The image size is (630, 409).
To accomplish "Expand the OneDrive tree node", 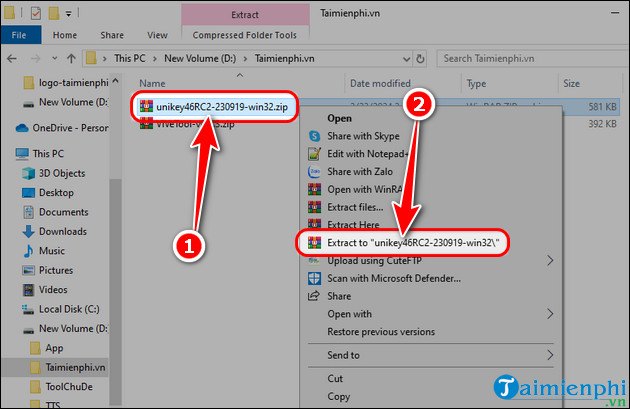I will tap(7, 128).
